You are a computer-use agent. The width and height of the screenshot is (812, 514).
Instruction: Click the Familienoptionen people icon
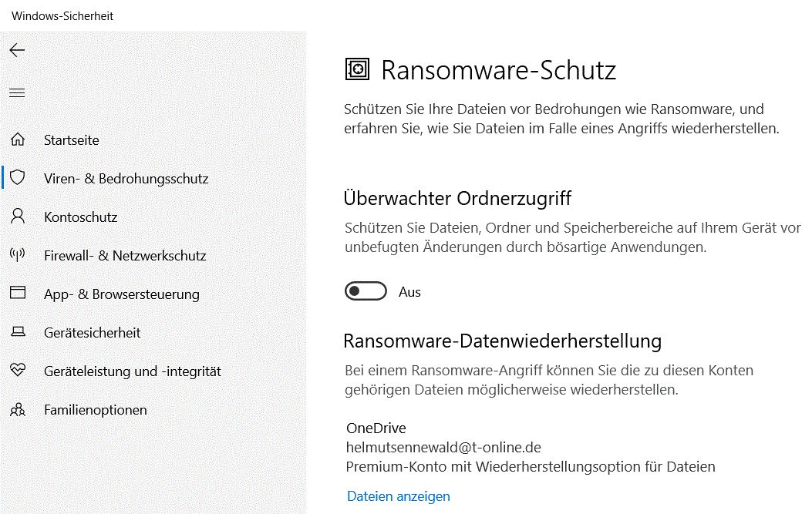[x=18, y=410]
